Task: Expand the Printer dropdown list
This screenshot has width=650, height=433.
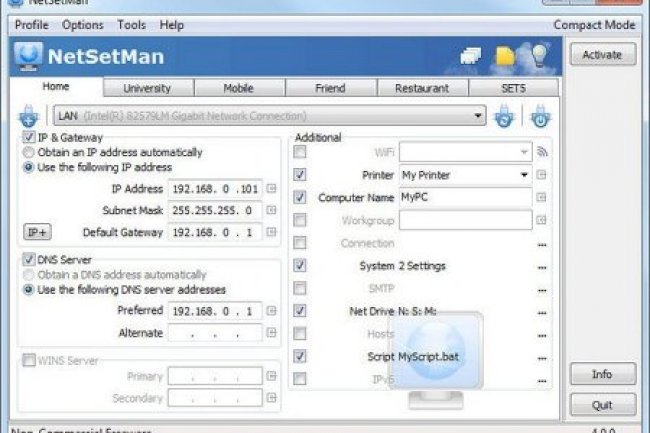Action: pos(523,175)
